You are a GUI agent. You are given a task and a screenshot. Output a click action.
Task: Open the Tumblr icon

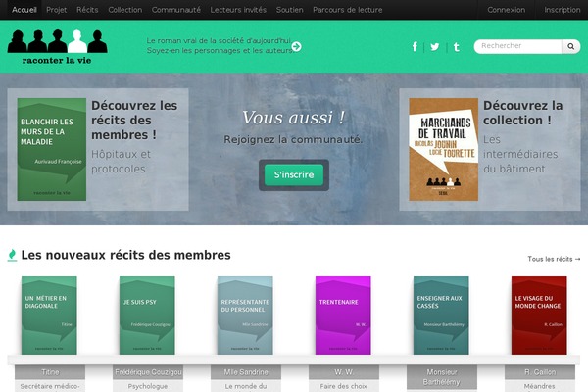pos(456,47)
